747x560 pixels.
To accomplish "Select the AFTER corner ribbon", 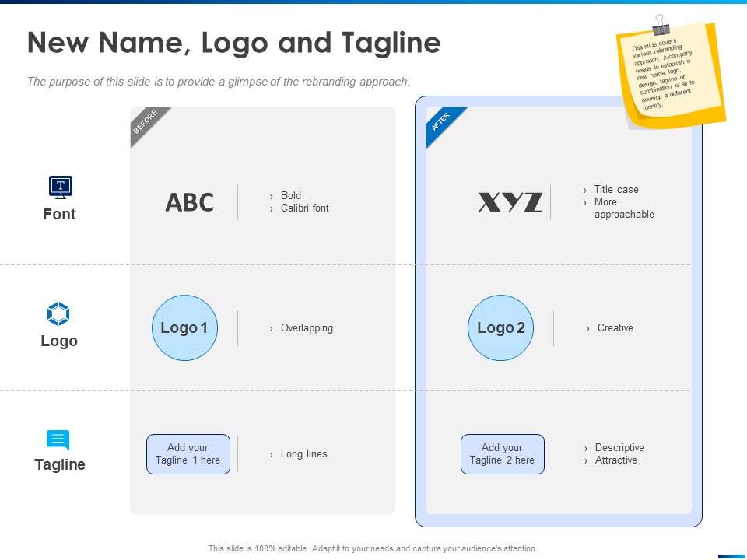I will pyautogui.click(x=443, y=123).
